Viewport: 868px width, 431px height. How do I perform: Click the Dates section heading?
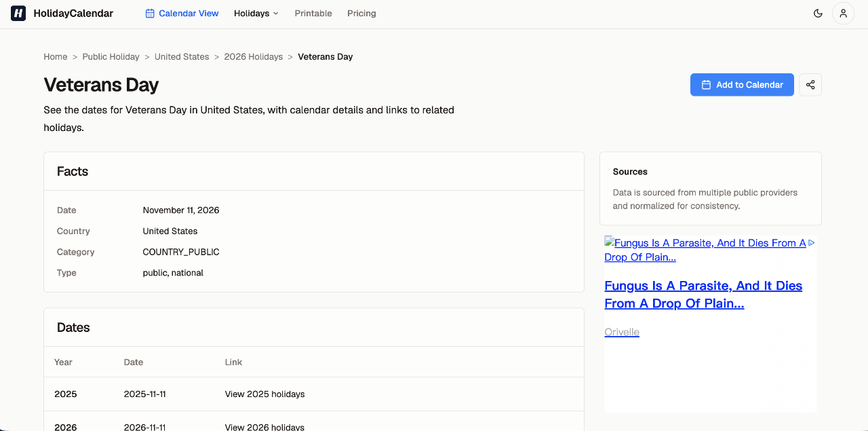pos(73,328)
